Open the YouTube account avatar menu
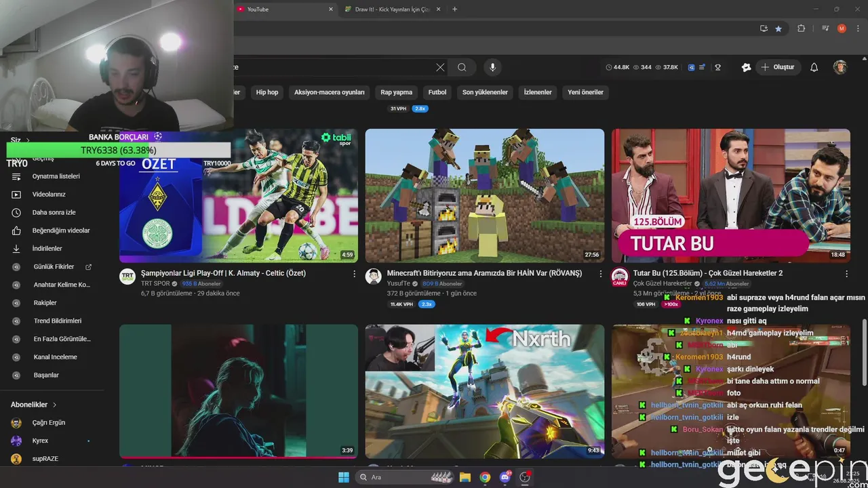The width and height of the screenshot is (868, 488). click(840, 67)
